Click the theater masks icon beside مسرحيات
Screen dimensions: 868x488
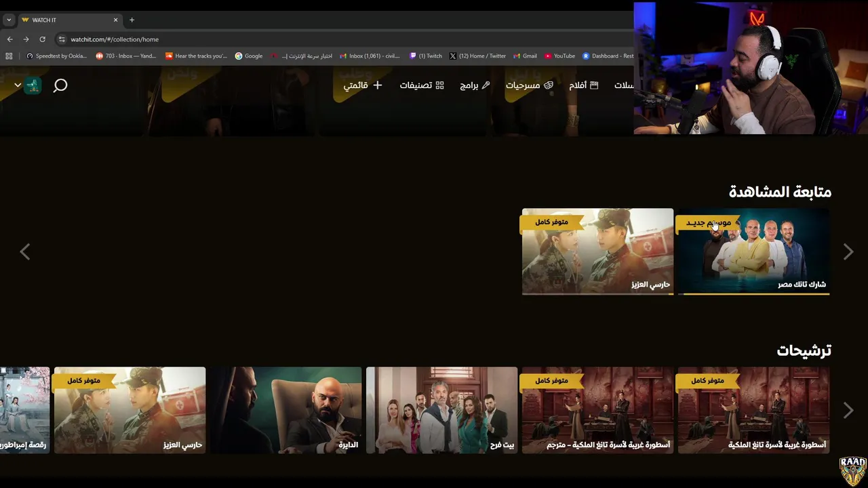point(549,85)
